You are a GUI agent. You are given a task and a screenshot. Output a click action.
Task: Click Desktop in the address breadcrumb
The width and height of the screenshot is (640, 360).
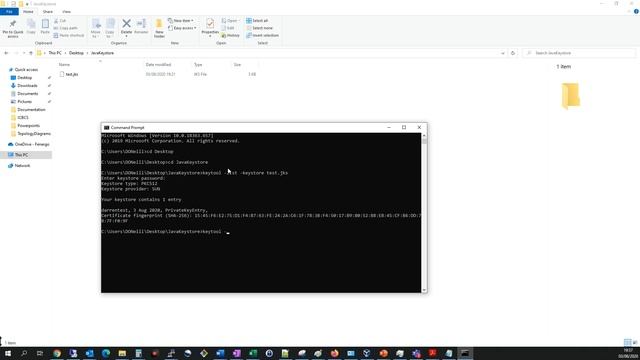click(x=76, y=53)
